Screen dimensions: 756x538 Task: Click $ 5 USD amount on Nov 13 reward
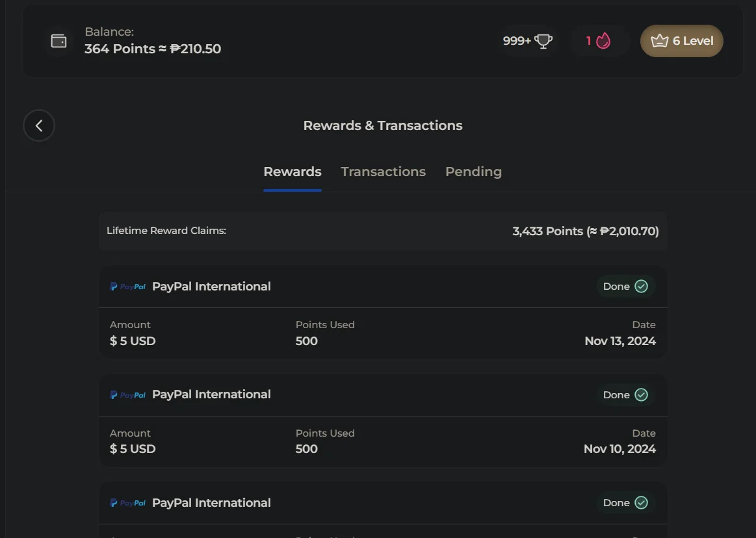133,341
